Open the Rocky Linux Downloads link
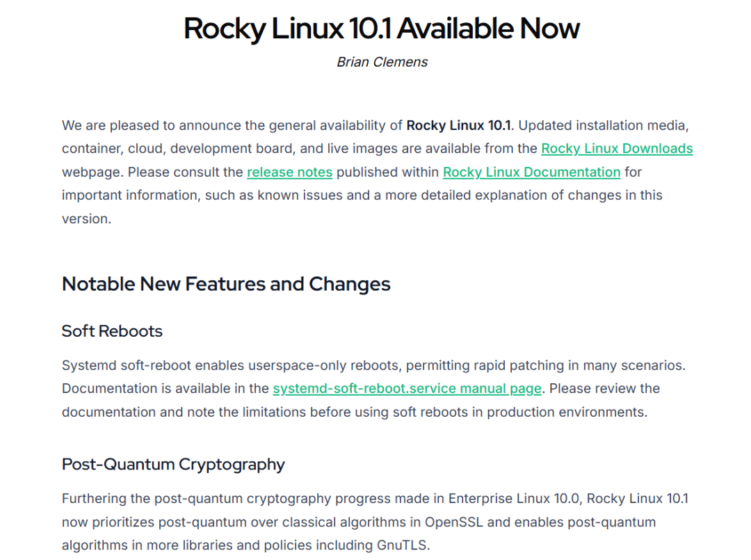 coord(617,149)
